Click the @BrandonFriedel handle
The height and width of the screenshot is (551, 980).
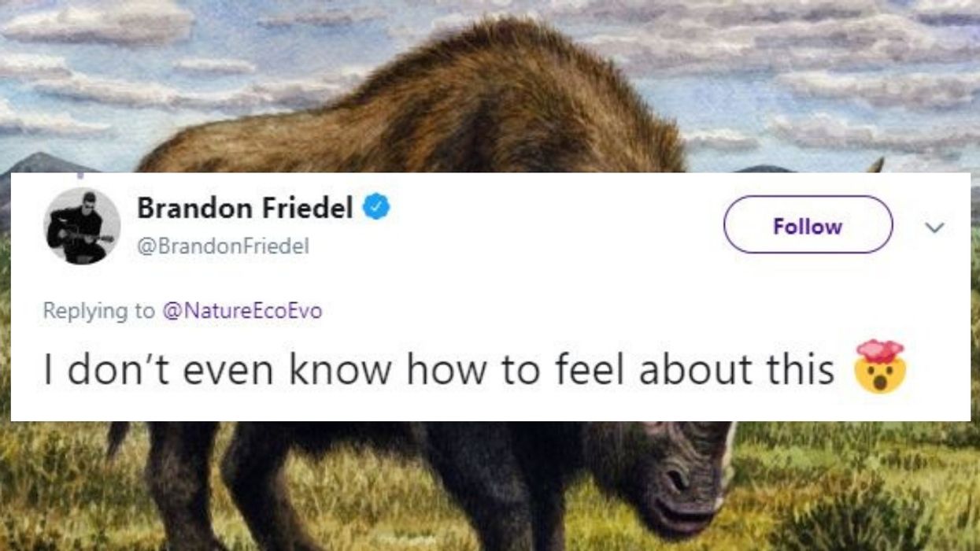pos(223,246)
